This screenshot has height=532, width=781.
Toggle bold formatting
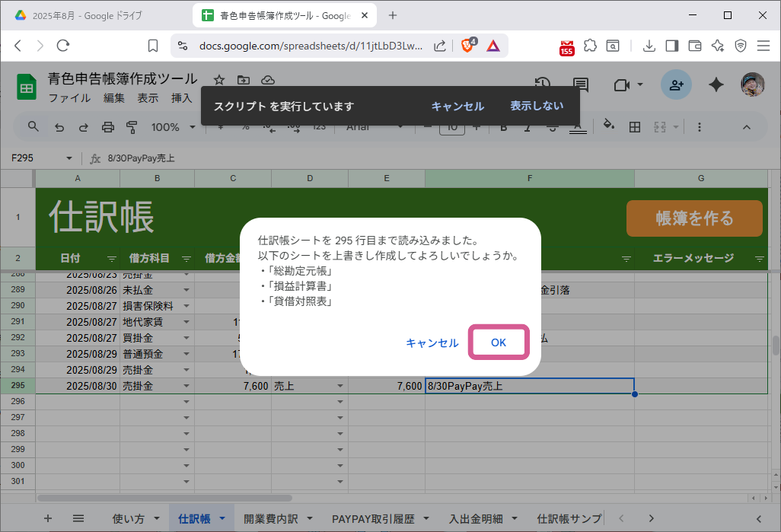point(504,127)
